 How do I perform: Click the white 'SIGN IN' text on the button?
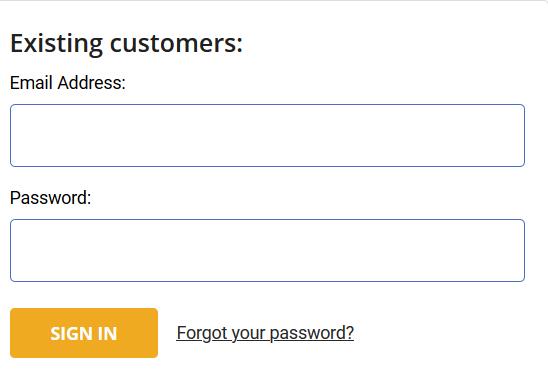tap(84, 333)
